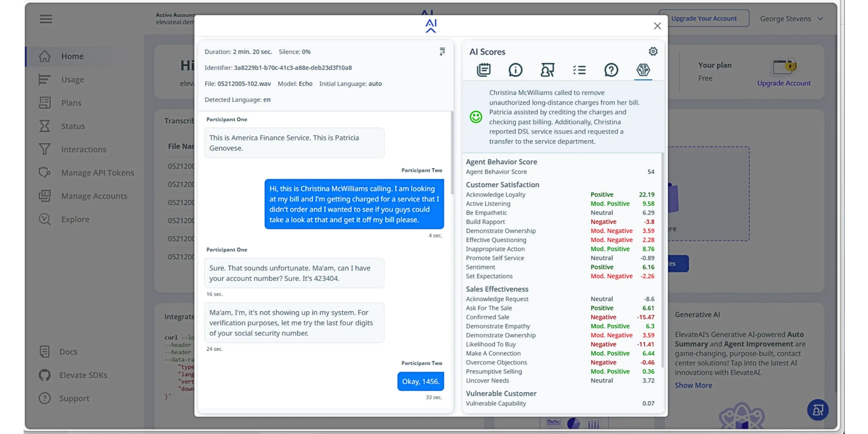Viewport: 868px width, 434px height.
Task: Open Explore in sidebar
Action: (x=75, y=219)
